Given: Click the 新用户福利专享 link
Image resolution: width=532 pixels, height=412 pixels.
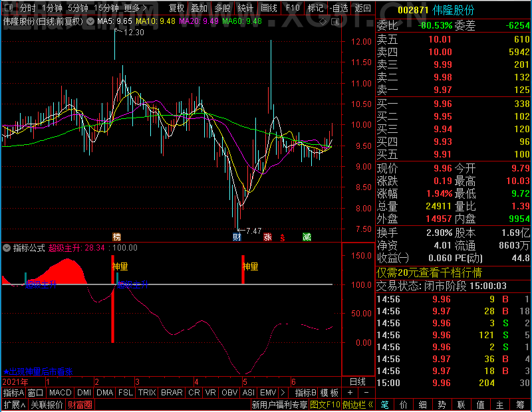Looking at the screenshot, I should pos(279,405).
